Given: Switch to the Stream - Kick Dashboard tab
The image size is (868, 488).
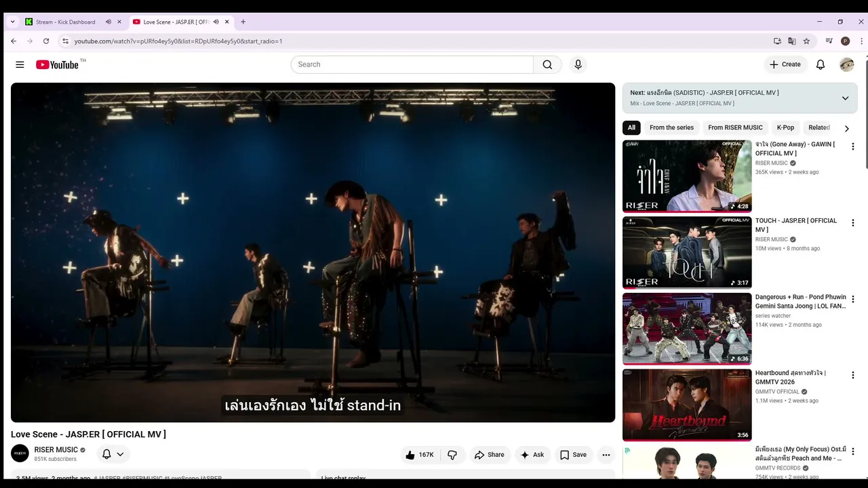Looking at the screenshot, I should coord(66,22).
